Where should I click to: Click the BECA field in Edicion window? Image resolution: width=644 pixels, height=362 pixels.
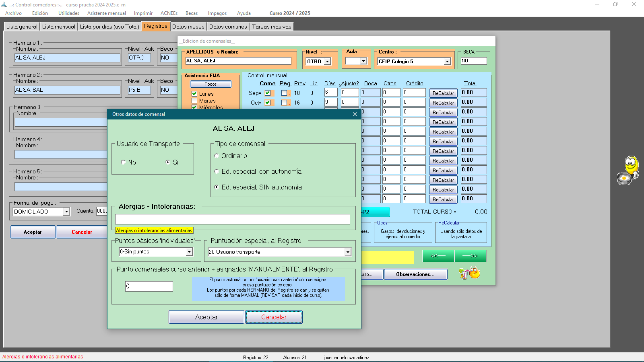(x=474, y=61)
